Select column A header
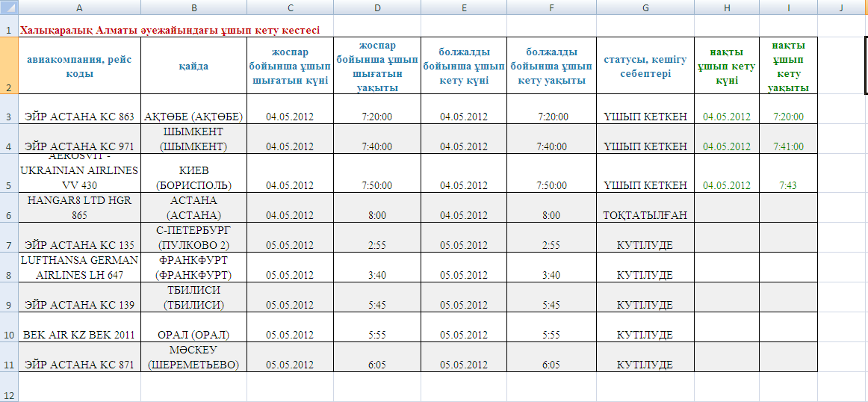Screen dimensions: 868x402 (x=80, y=7)
